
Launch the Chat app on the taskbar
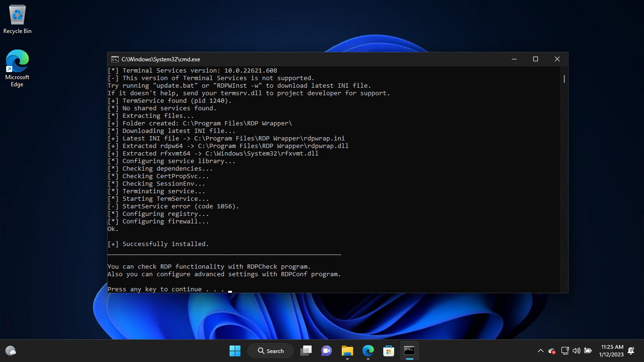pos(326,351)
